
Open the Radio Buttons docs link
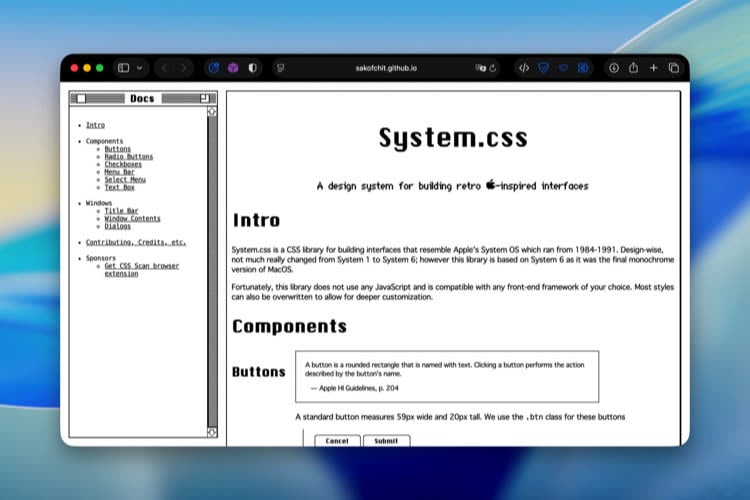(129, 157)
